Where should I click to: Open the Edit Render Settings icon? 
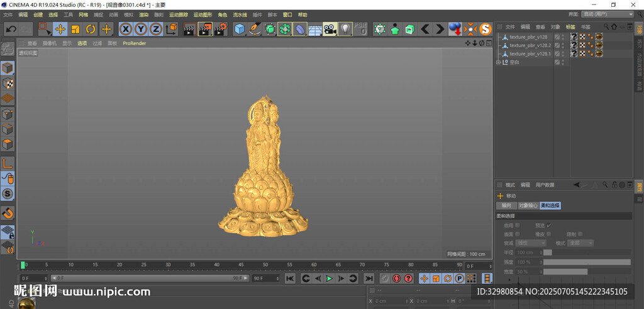[x=221, y=29]
